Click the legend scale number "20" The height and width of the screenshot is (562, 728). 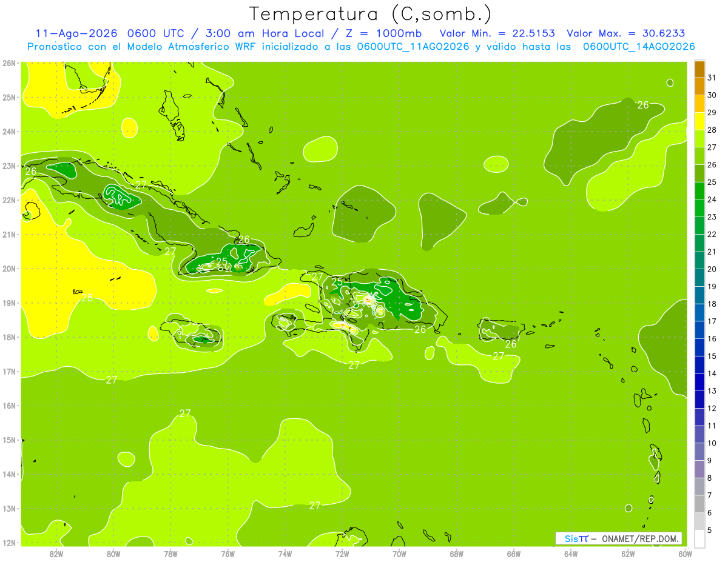(x=712, y=269)
